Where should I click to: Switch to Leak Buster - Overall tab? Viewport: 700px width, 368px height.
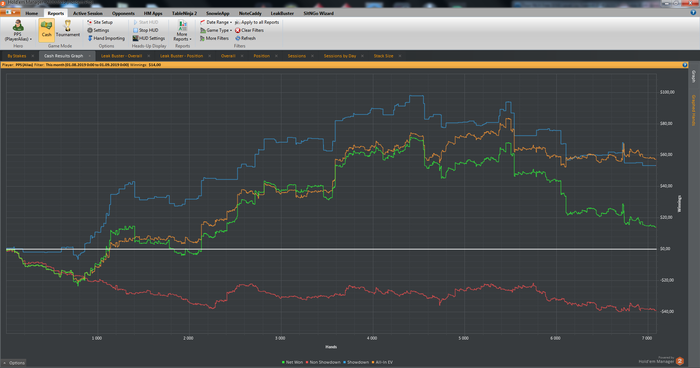coord(121,56)
